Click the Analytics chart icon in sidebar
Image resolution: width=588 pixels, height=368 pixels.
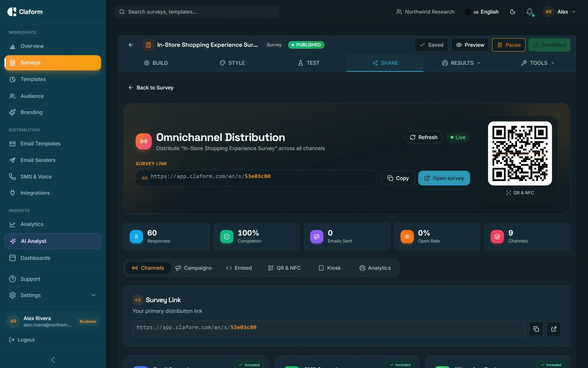click(x=12, y=224)
